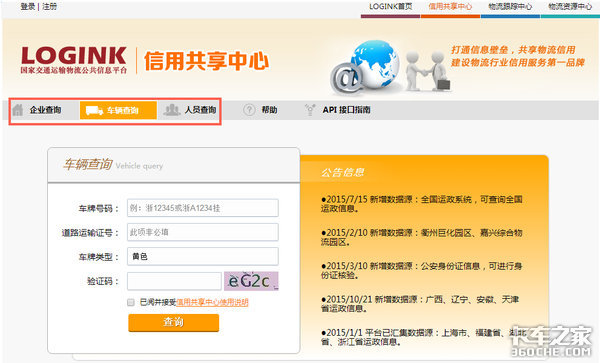Check the 已阅并接受 agreement checkbox
The height and width of the screenshot is (363, 600).
[131, 303]
